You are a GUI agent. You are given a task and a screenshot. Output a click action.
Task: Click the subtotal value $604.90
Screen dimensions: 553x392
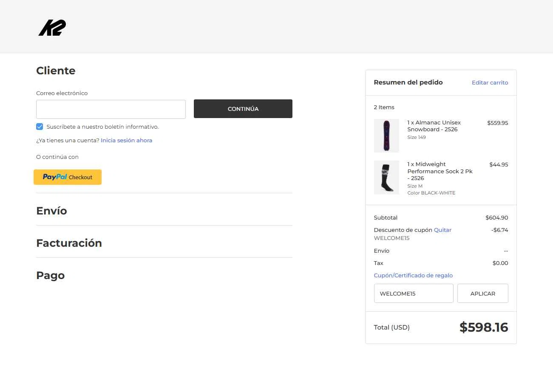(x=497, y=217)
